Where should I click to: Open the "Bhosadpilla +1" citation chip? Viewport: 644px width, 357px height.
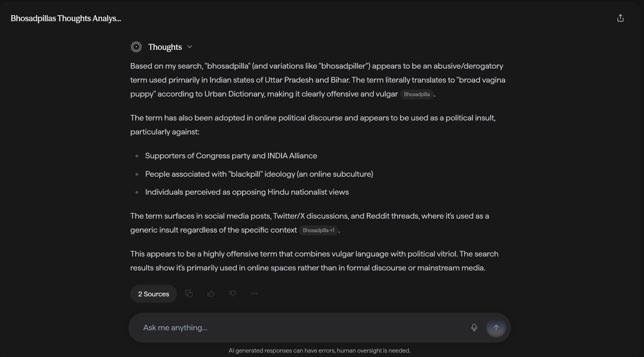coord(318,231)
